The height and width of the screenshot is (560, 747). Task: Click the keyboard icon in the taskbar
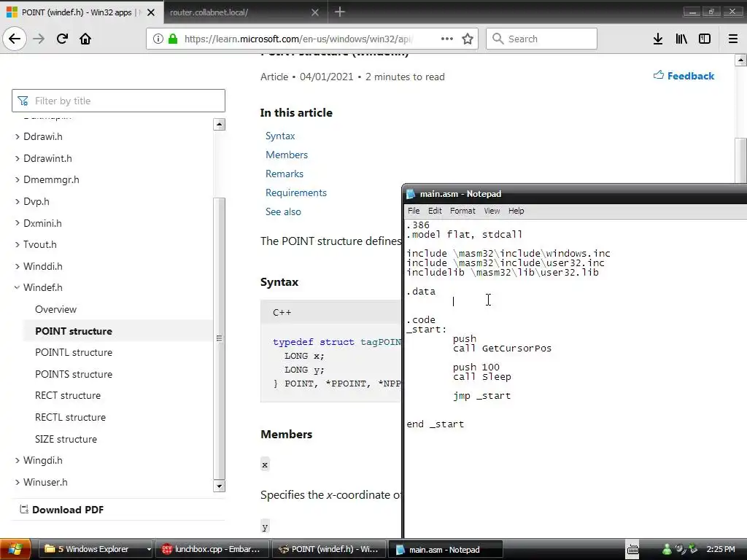[632, 549]
